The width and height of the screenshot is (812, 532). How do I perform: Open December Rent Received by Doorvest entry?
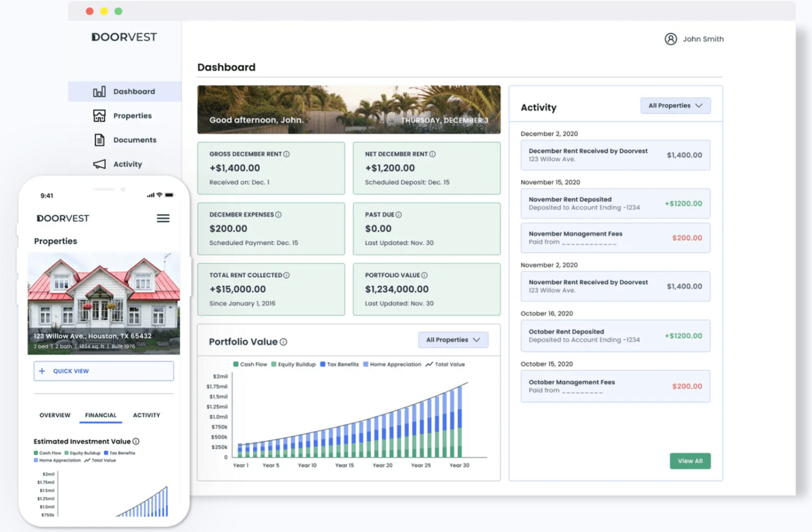tap(615, 155)
